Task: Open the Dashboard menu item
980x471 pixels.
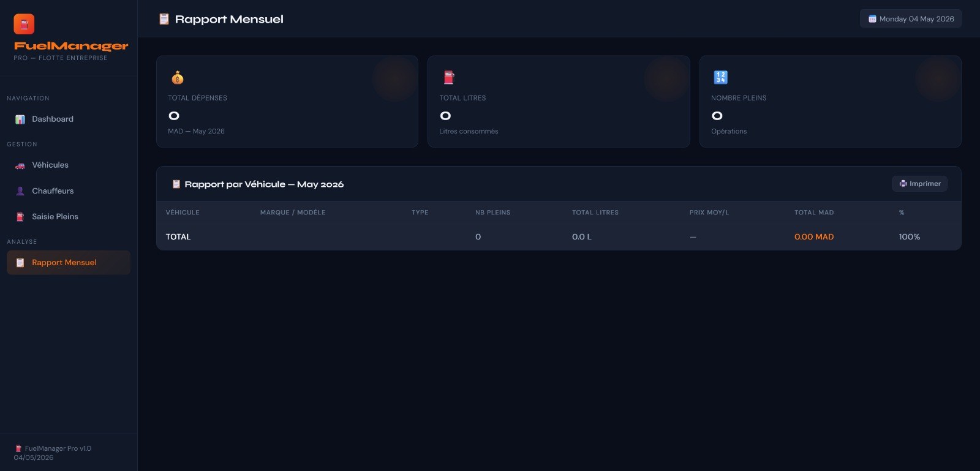Action: [x=69, y=119]
